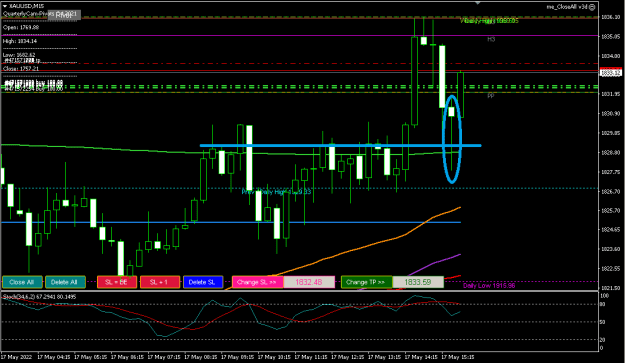Click the red SL = BE button
Image resolution: width=625 pixels, height=363 pixels.
[117, 282]
